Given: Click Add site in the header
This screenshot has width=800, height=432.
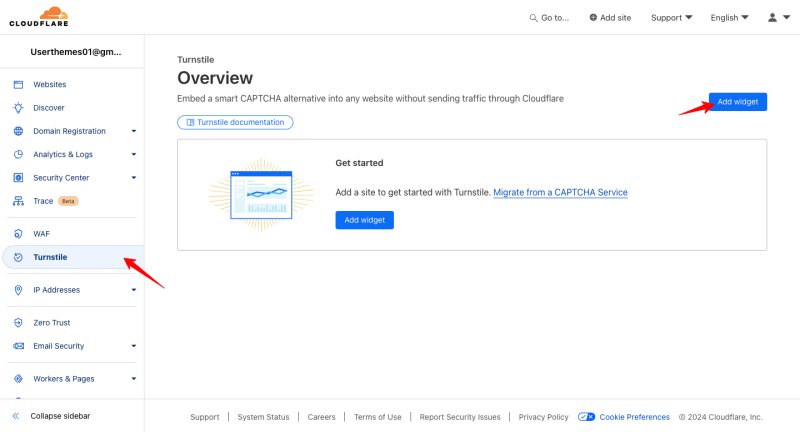Looking at the screenshot, I should point(610,17).
